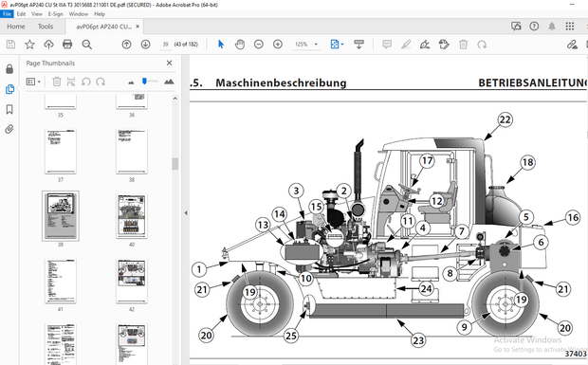Close the Page Thumbnails panel
Screen dimensions: 588x365
(x=169, y=63)
